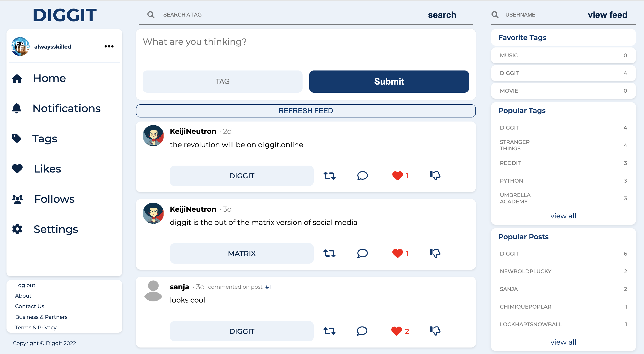The height and width of the screenshot is (354, 644).
Task: Click view all under Popular Posts
Action: click(x=563, y=342)
